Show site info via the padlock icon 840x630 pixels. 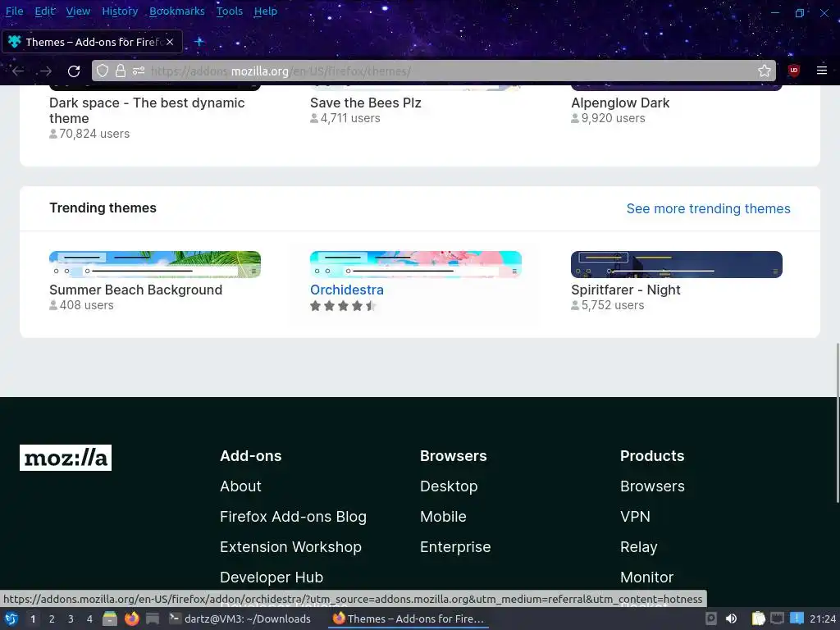(121, 71)
